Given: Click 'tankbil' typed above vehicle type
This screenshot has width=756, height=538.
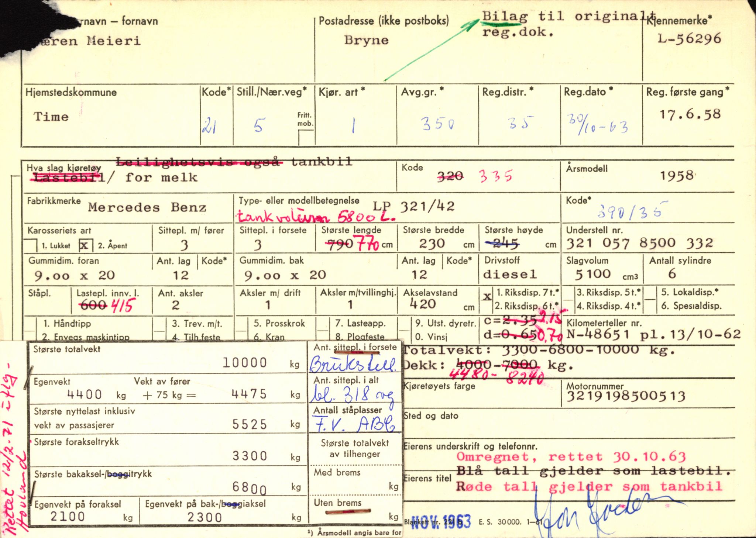Looking at the screenshot, I should (322, 162).
